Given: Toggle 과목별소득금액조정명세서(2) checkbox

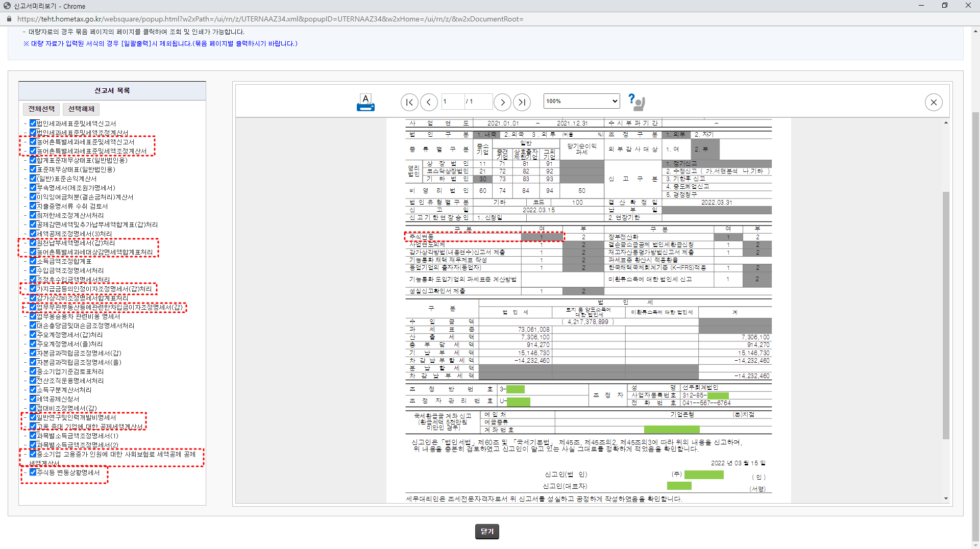Looking at the screenshot, I should [33, 445].
